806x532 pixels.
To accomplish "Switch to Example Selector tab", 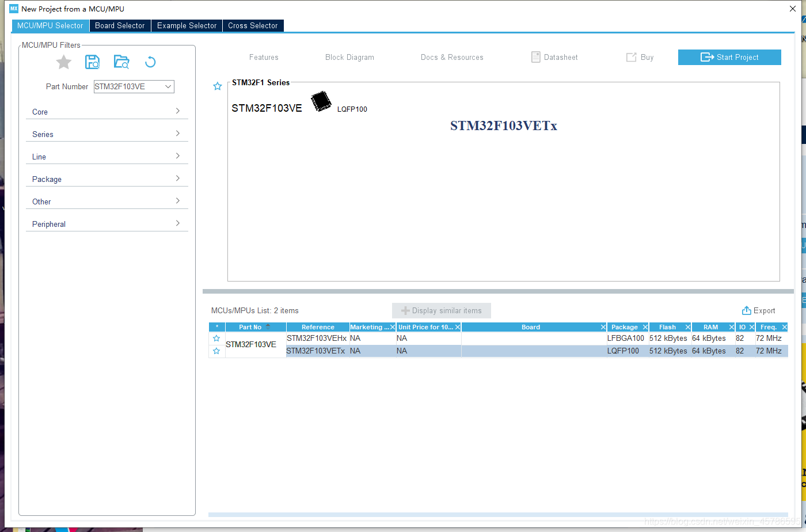I will [187, 26].
